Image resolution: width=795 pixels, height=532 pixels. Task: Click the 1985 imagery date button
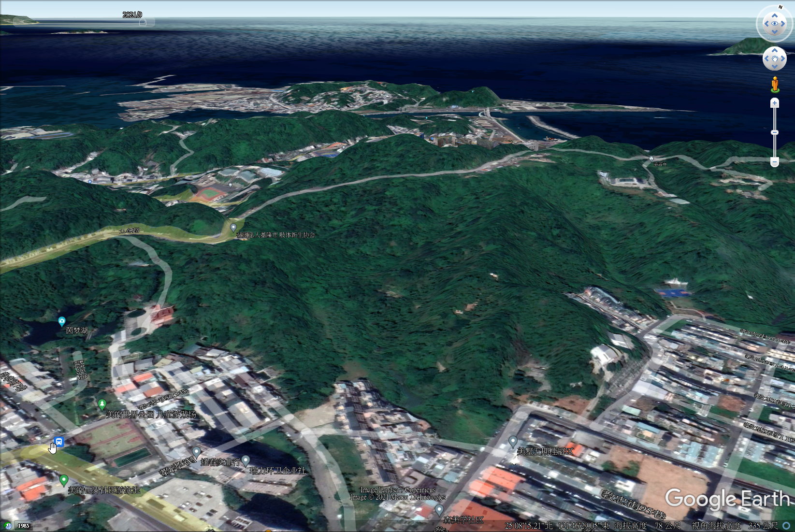[x=23, y=525]
